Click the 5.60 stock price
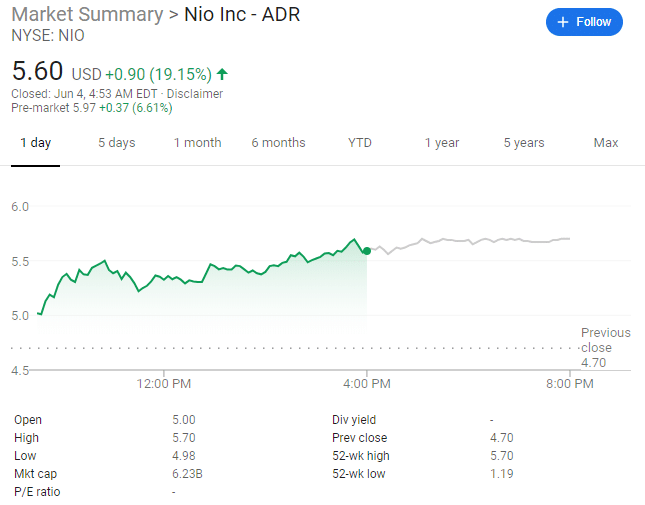The height and width of the screenshot is (505, 645). pyautogui.click(x=37, y=72)
